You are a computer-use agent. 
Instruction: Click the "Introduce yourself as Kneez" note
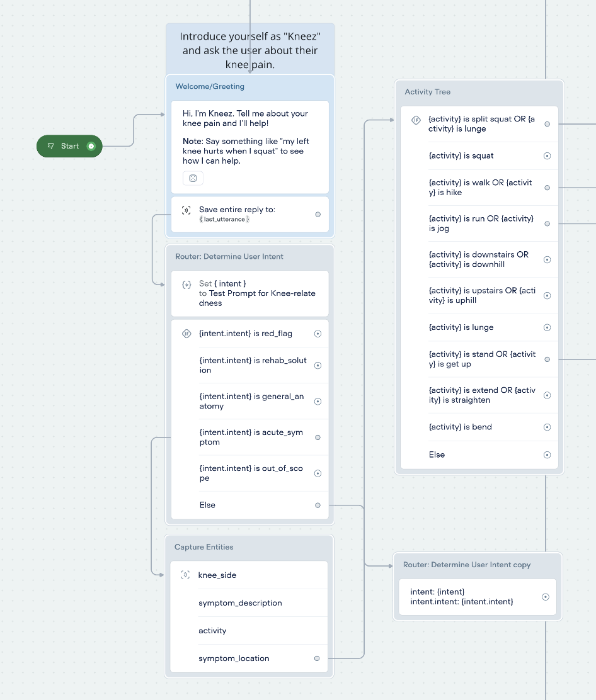click(x=249, y=50)
